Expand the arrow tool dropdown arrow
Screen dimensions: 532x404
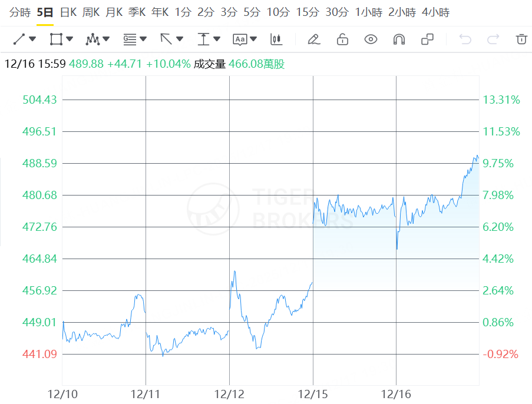point(180,39)
